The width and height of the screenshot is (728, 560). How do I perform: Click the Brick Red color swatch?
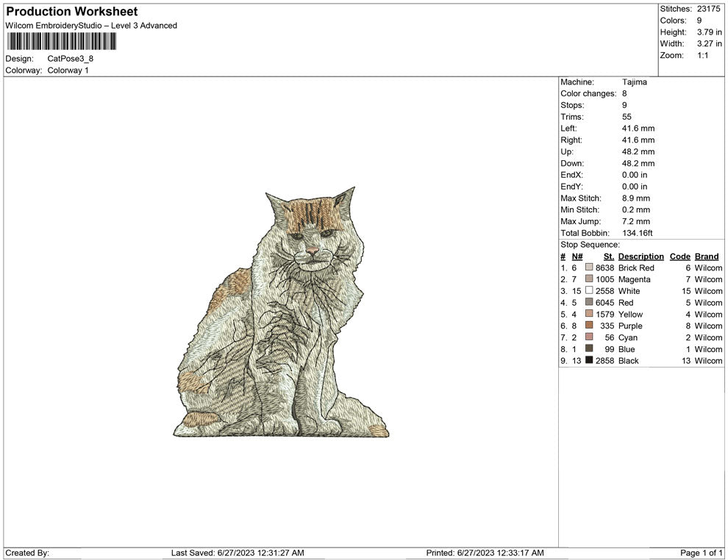(589, 268)
